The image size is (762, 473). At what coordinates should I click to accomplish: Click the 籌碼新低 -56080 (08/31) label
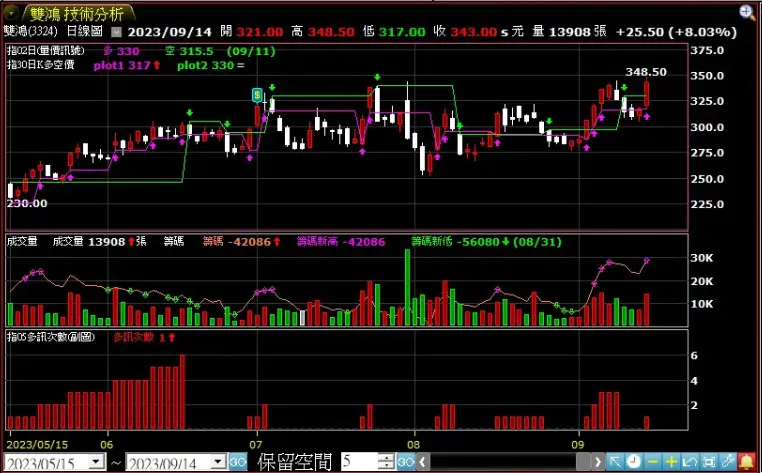tap(486, 241)
